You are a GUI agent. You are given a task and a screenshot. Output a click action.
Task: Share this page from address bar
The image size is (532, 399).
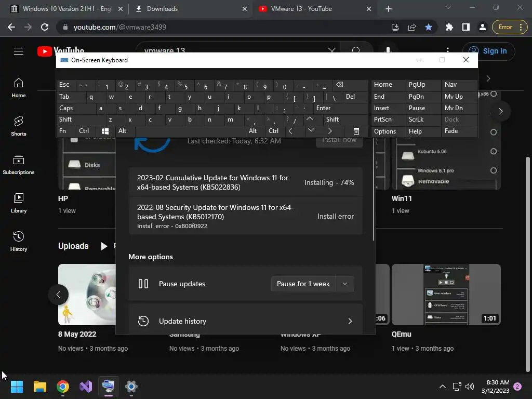point(412,27)
